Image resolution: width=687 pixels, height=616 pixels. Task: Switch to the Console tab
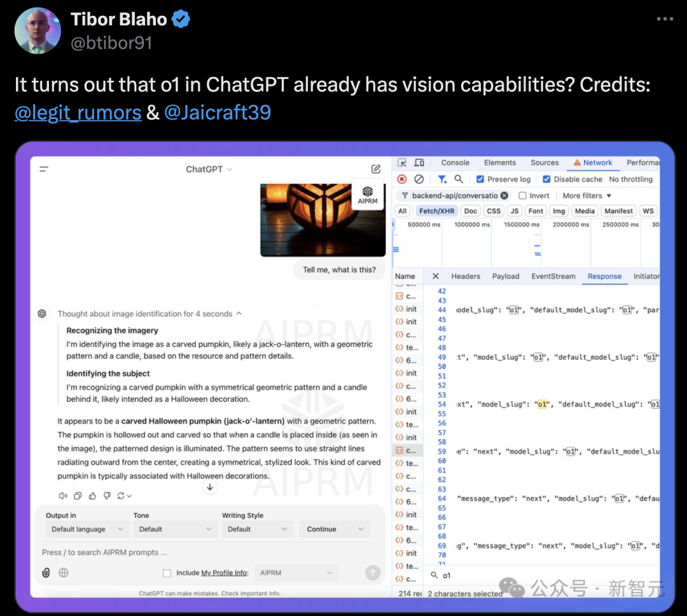(455, 163)
